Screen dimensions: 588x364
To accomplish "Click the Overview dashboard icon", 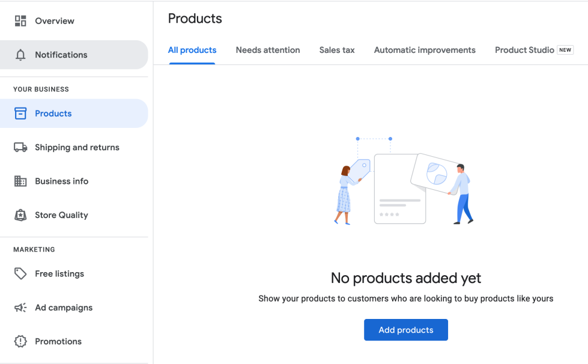I will 20,21.
